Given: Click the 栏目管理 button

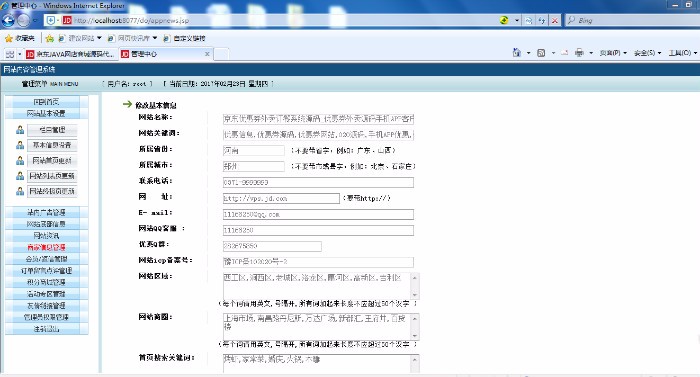Looking at the screenshot, I should [x=52, y=130].
